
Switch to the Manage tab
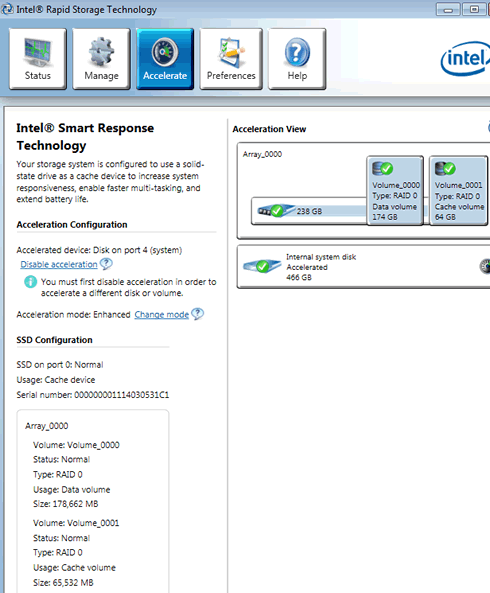click(101, 59)
